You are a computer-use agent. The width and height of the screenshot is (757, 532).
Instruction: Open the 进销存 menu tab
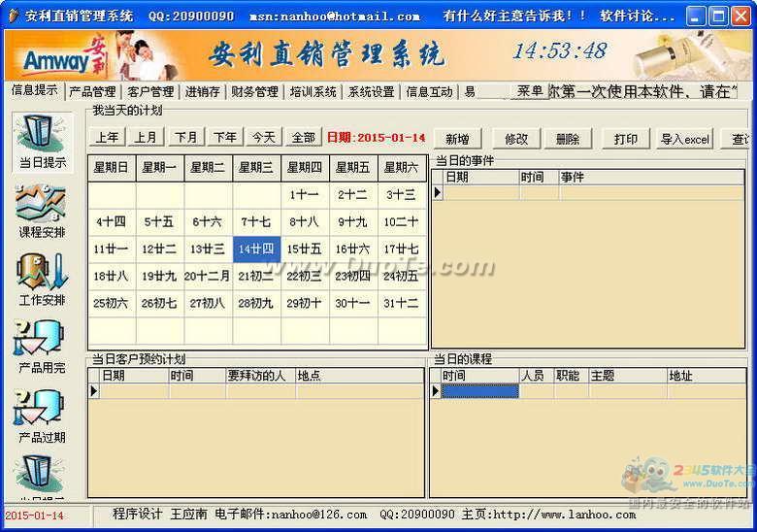pos(202,91)
